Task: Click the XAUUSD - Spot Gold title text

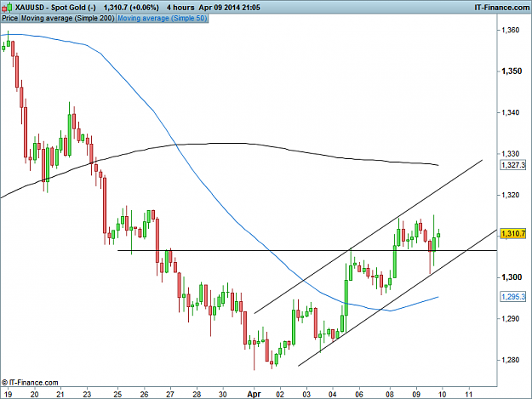Action: [55, 7]
